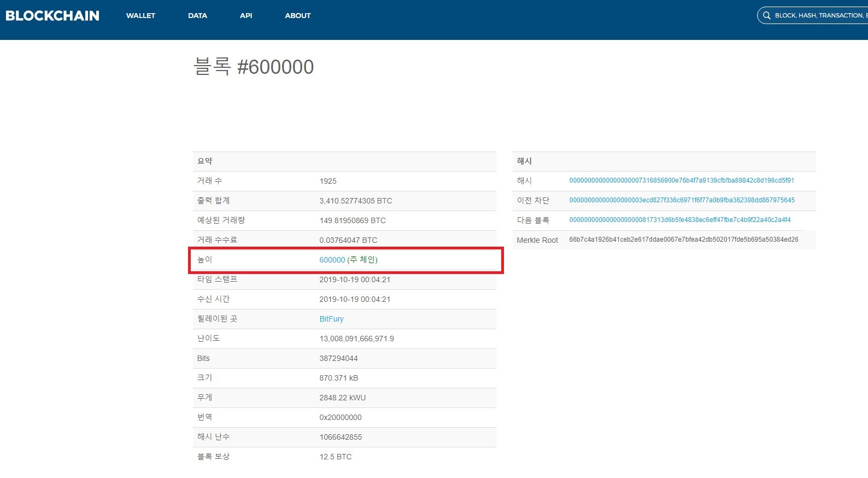Viewport: 868px width, 478px height.
Task: Click the 3,410.52774305 BTC output total
Action: pyautogui.click(x=355, y=201)
